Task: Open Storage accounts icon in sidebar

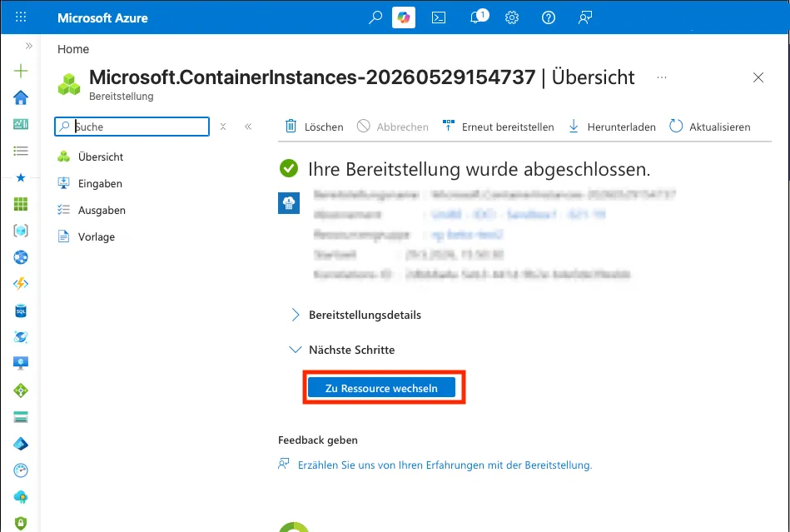Action: click(21, 417)
